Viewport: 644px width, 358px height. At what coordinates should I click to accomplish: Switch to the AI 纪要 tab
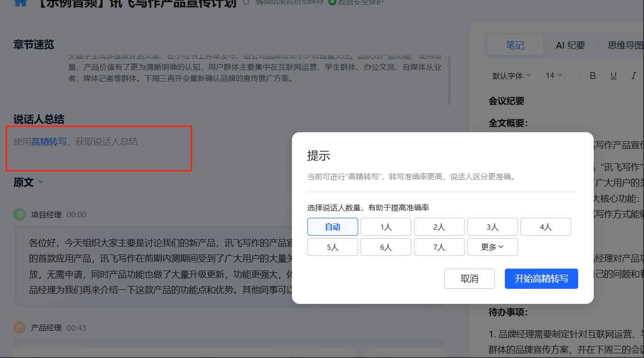pyautogui.click(x=571, y=45)
